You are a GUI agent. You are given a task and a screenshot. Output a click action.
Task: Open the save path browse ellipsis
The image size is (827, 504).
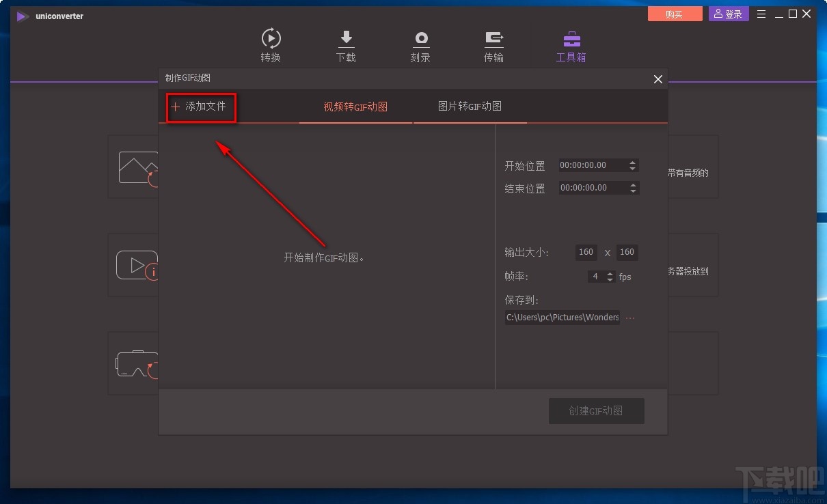(629, 317)
